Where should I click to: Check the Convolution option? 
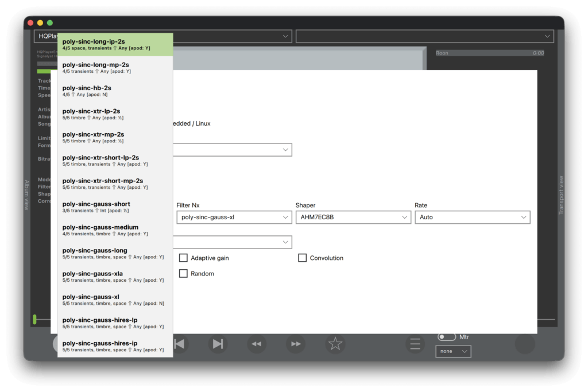tap(302, 258)
